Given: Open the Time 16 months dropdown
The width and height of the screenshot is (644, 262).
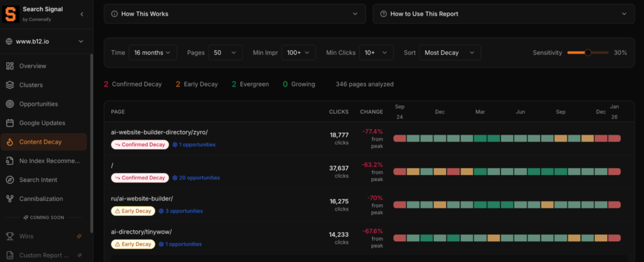Looking at the screenshot, I should (x=152, y=53).
